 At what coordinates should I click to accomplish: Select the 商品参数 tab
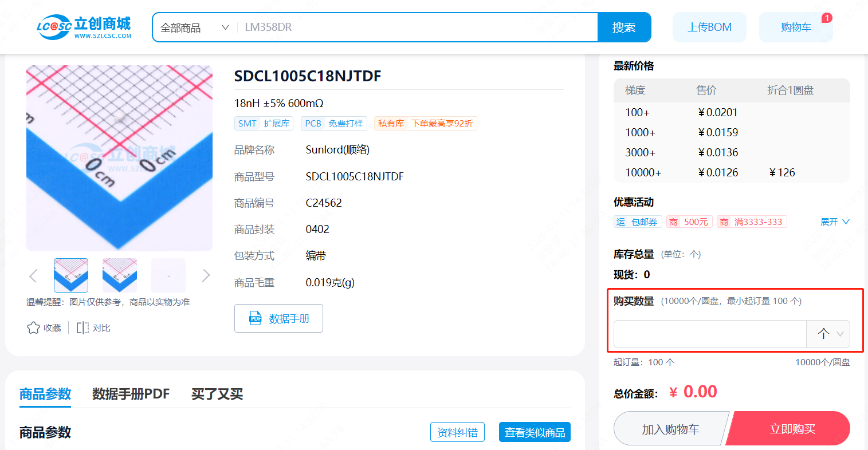coord(45,394)
